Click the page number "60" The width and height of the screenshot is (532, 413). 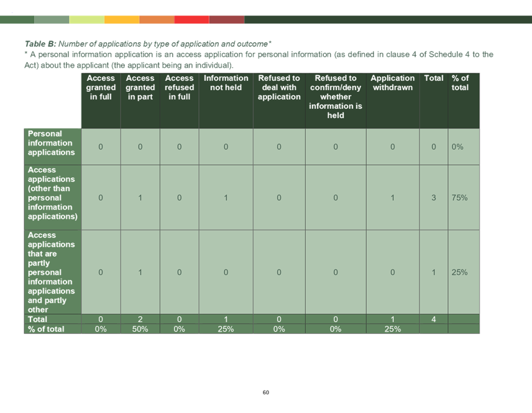(x=265, y=392)
